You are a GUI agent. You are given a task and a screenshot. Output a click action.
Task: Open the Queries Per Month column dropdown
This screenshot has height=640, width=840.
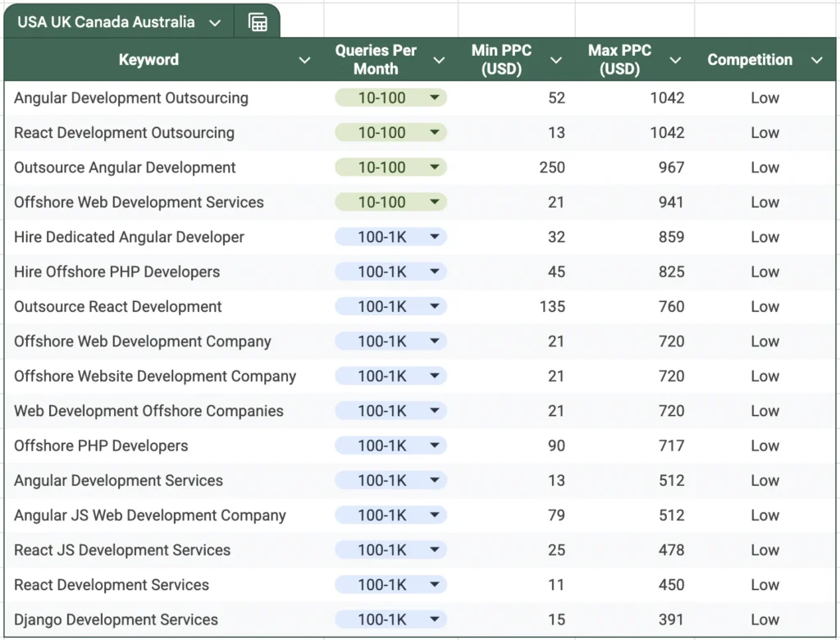pyautogui.click(x=439, y=60)
